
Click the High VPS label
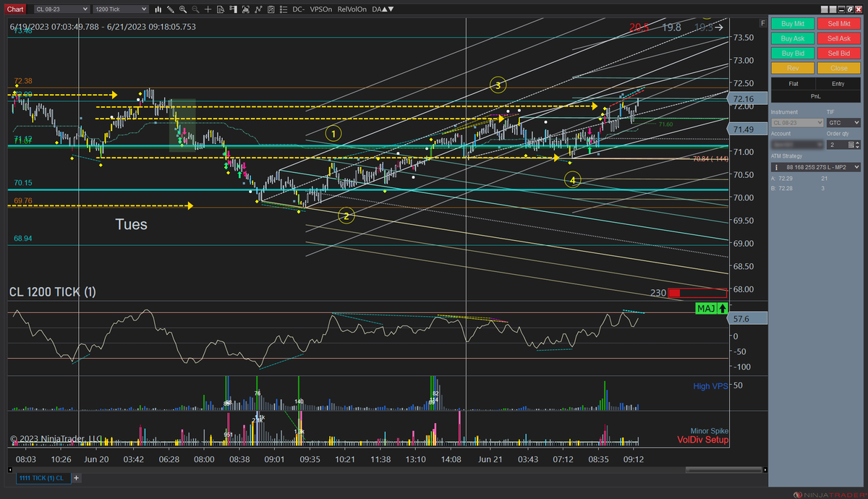tap(710, 386)
